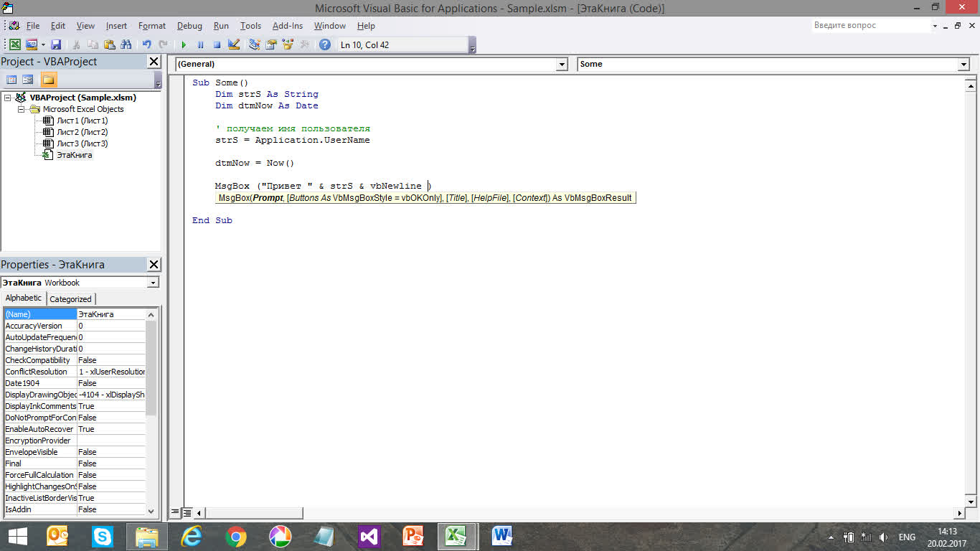Screen dimensions: 980x551
Task: Open the Edit menu
Action: click(58, 26)
